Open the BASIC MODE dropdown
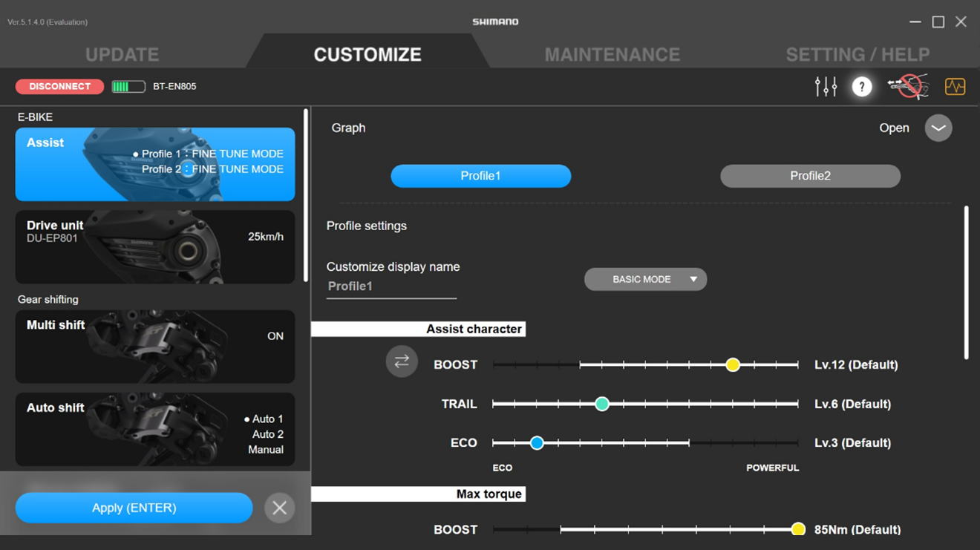This screenshot has width=980, height=550. (x=645, y=279)
